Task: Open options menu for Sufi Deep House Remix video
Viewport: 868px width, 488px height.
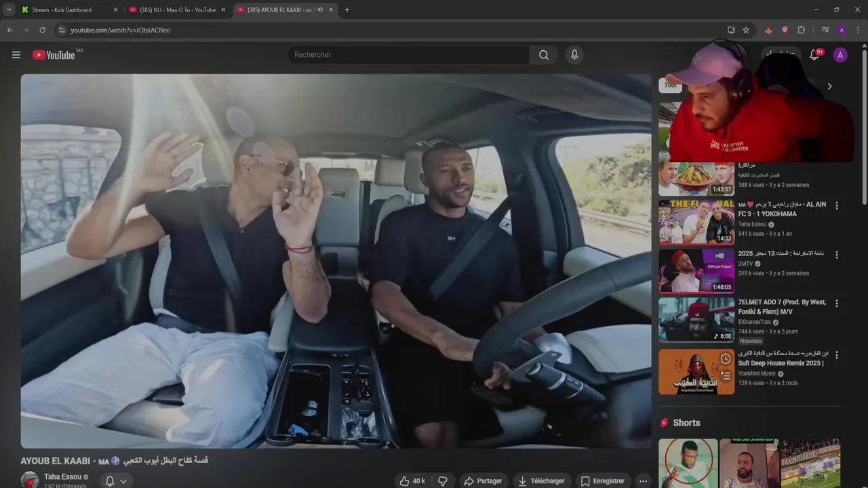Action: click(836, 354)
